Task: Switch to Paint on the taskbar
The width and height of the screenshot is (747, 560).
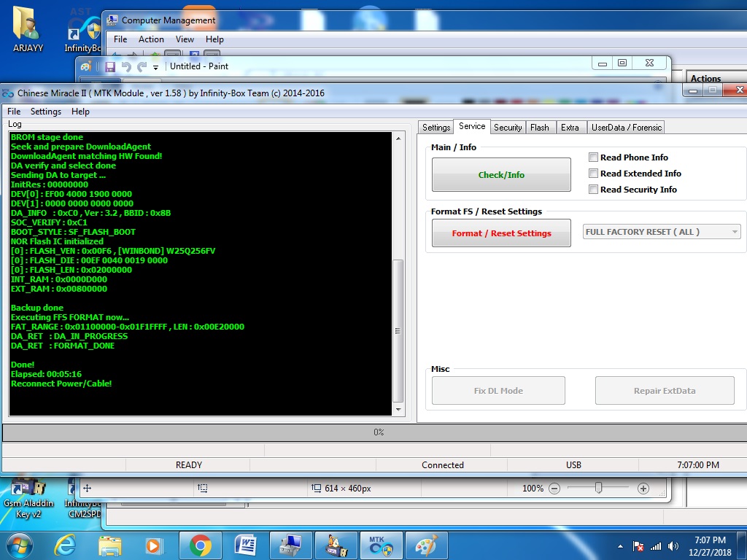Action: coord(426,545)
